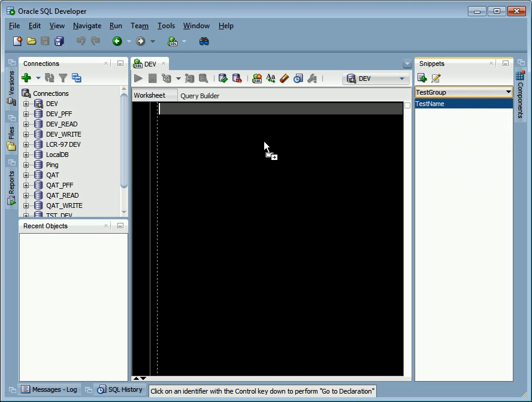Open the Messages - Log tab
This screenshot has width=532, height=402.
click(x=49, y=389)
